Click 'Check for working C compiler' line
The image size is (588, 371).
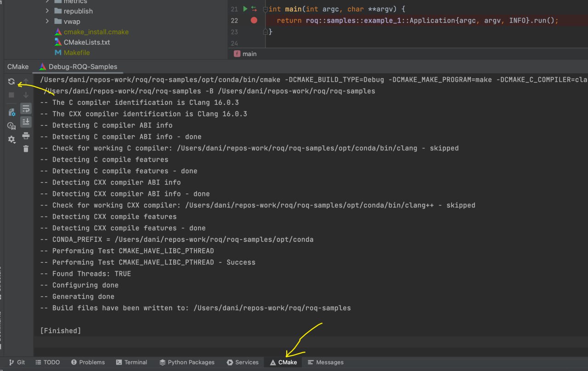[249, 148]
